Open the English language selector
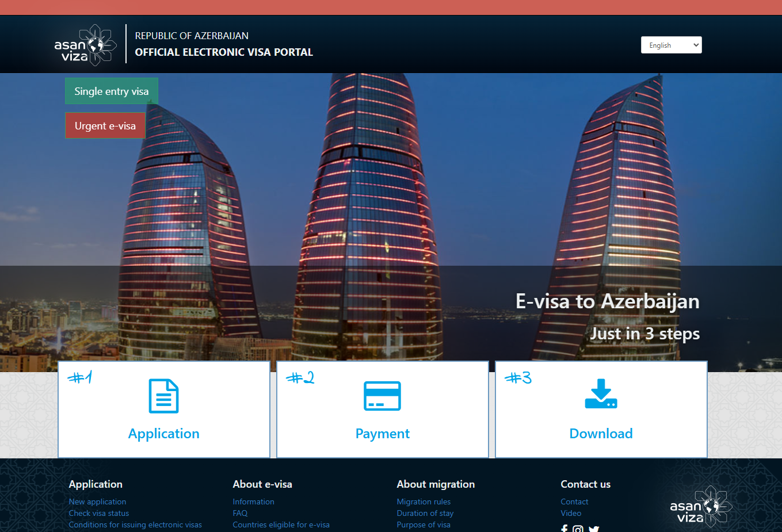Image resolution: width=782 pixels, height=532 pixels. [671, 45]
